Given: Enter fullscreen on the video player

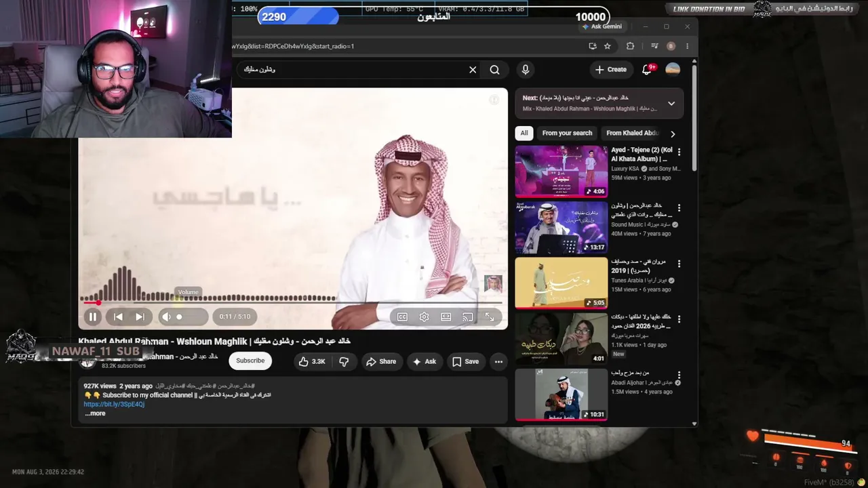Looking at the screenshot, I should pyautogui.click(x=489, y=317).
